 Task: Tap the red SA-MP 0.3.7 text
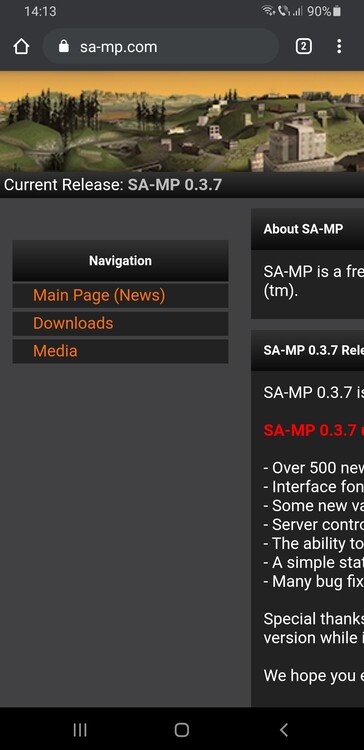click(x=313, y=430)
